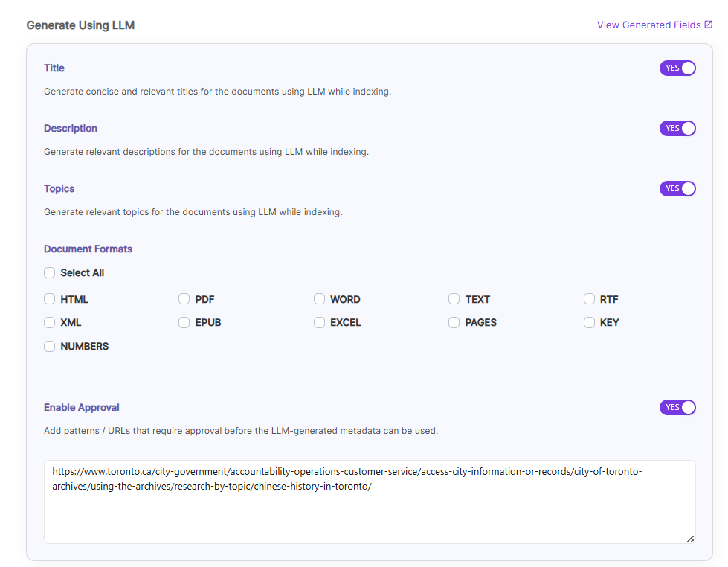728x567 pixels.
Task: Select the PAGES format checkbox
Action: (454, 322)
